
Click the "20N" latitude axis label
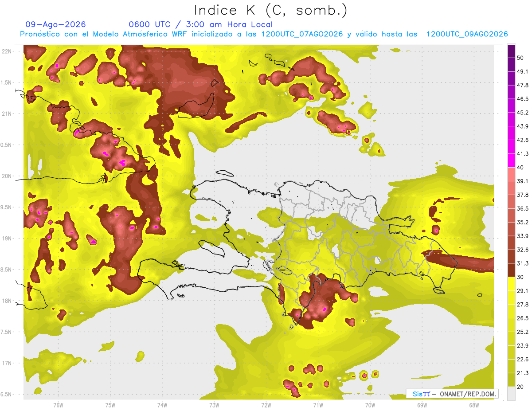coord(7,176)
